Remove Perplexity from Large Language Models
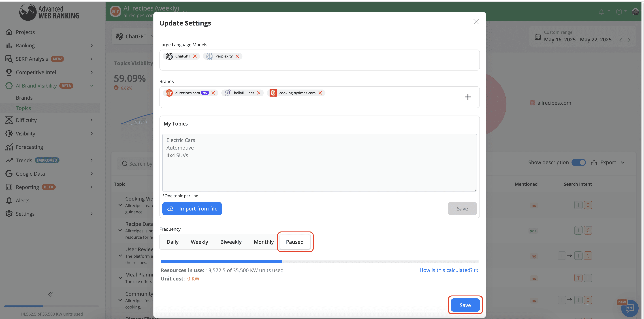The height and width of the screenshot is (319, 644). pos(237,56)
